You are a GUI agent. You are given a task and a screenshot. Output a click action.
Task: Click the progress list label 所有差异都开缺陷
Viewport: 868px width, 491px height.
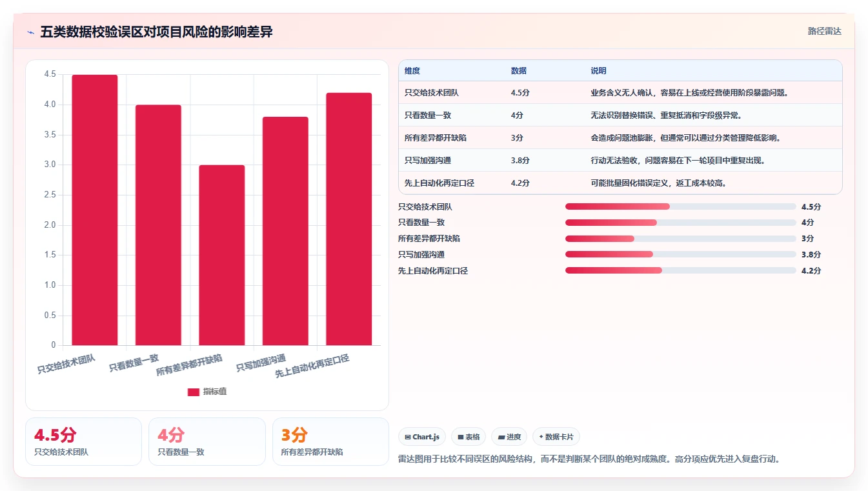tap(429, 239)
